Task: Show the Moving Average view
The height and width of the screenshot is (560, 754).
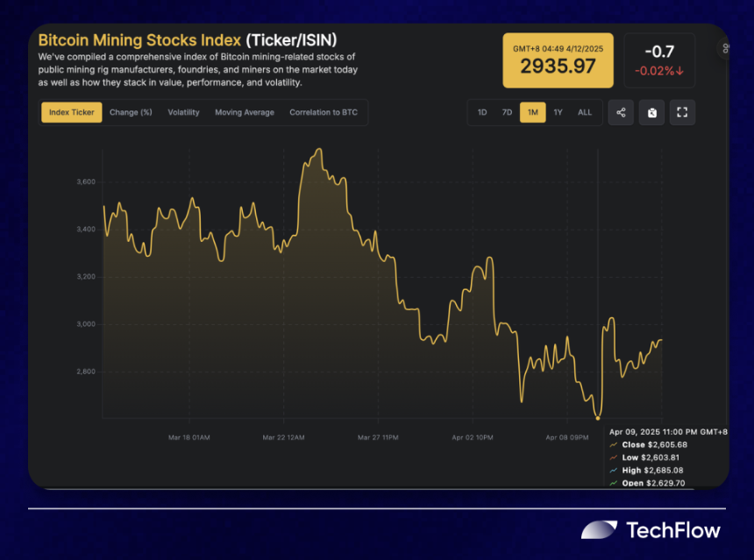Action: [245, 112]
